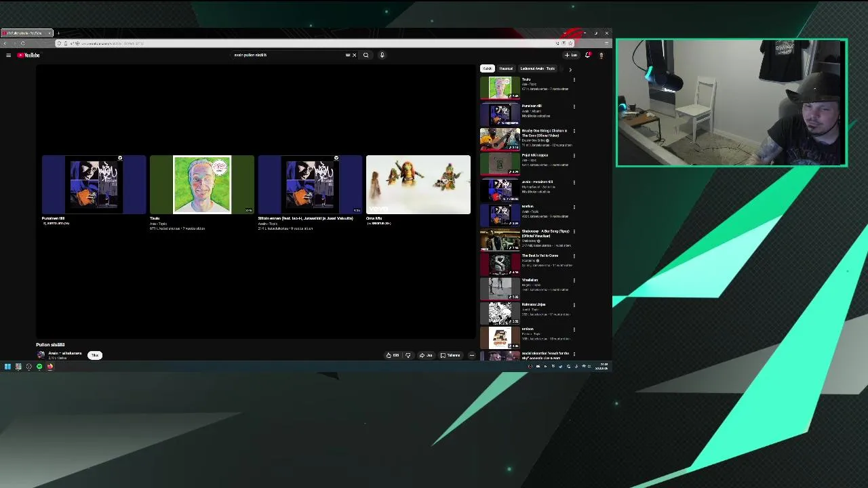
Task: Click the taskbar clock and date
Action: click(x=602, y=367)
